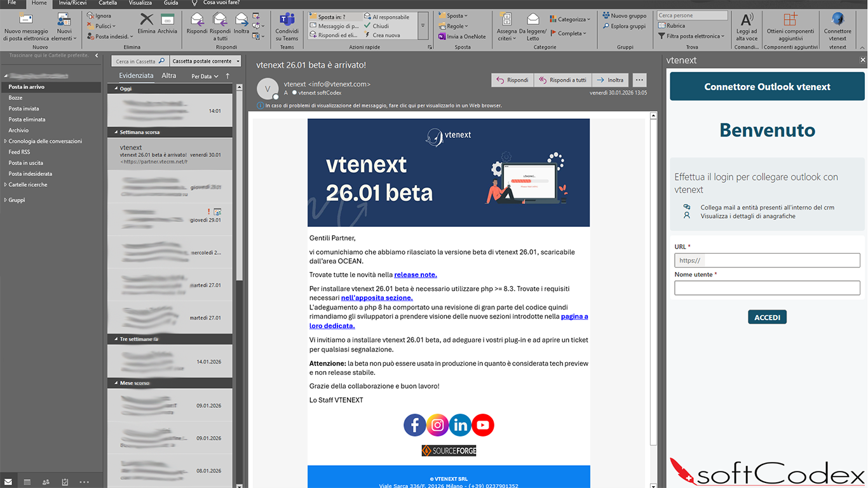This screenshot has width=868, height=488.
Task: Click the Leggi ad alta voce icon
Action: point(747,18)
